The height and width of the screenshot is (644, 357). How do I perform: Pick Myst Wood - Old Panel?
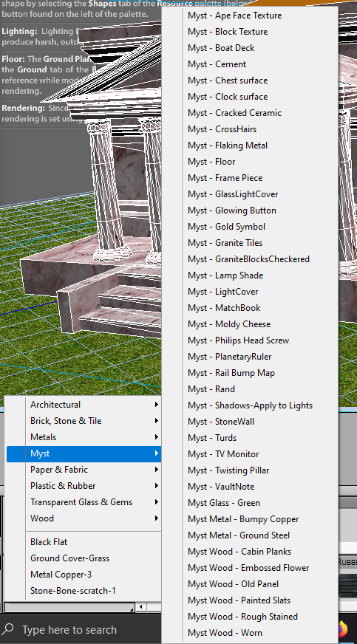(250, 584)
